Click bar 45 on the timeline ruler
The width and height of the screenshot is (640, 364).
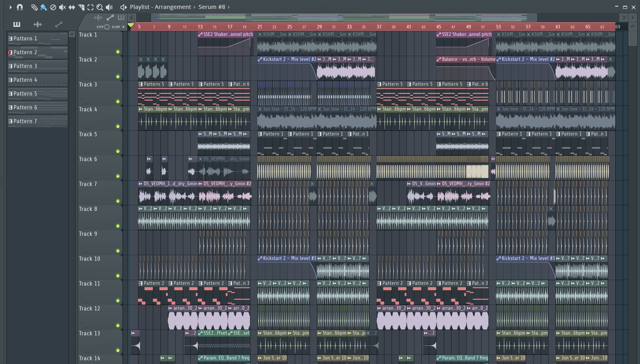(439, 27)
